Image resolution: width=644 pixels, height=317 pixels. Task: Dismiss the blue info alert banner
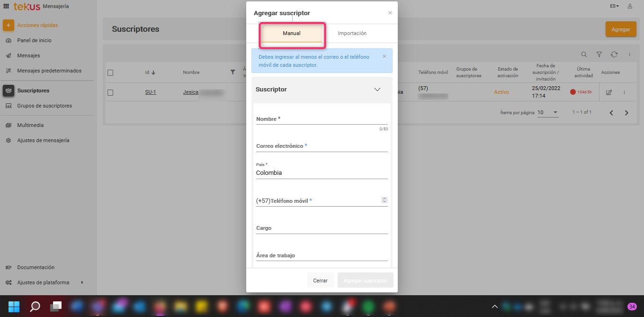pyautogui.click(x=384, y=56)
